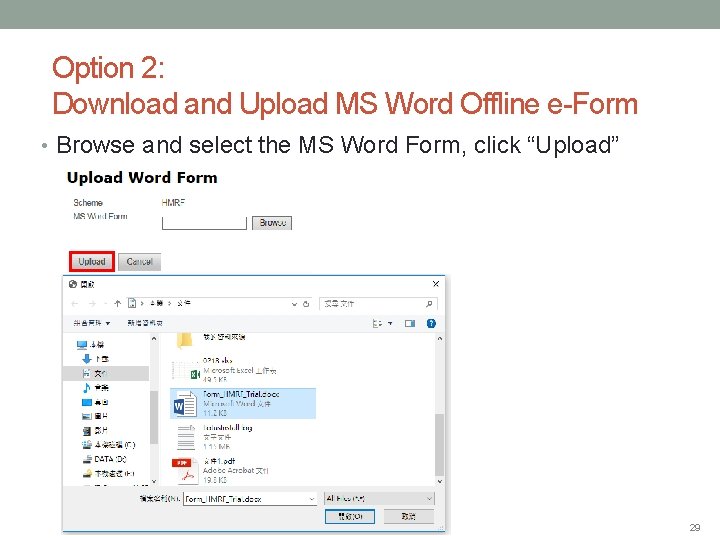Screen dimensions: 720x540
Task: Click the Cancel button beside Upload
Action: (140, 262)
